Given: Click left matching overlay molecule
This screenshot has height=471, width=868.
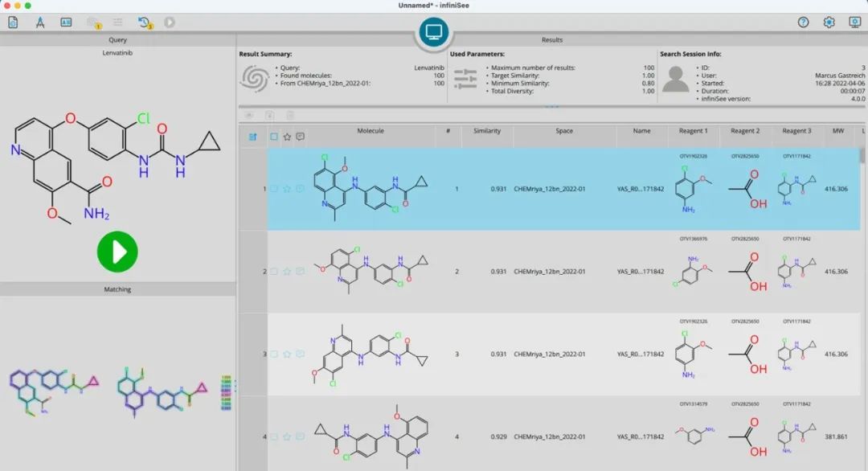Looking at the screenshot, I should point(54,391).
